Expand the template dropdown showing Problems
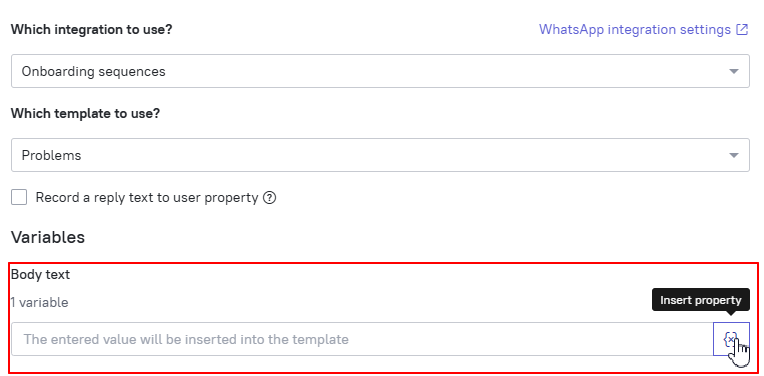This screenshot has height=376, width=764. coord(380,155)
